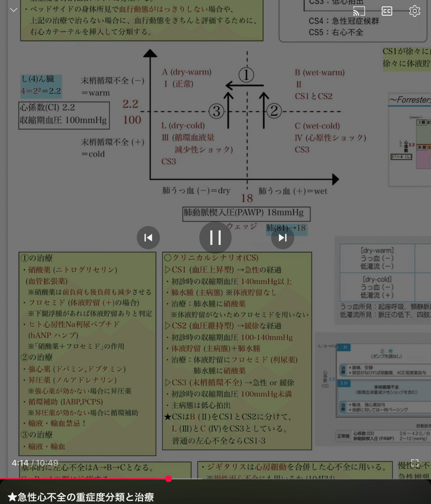Image resolution: width=431 pixels, height=504 pixels.
Task: Click the CC subtitles icon
Action: [387, 11]
